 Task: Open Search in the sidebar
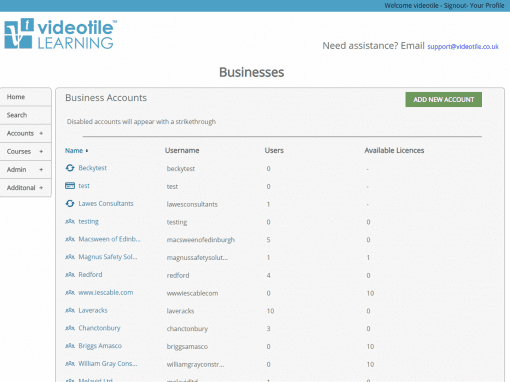click(x=26, y=115)
